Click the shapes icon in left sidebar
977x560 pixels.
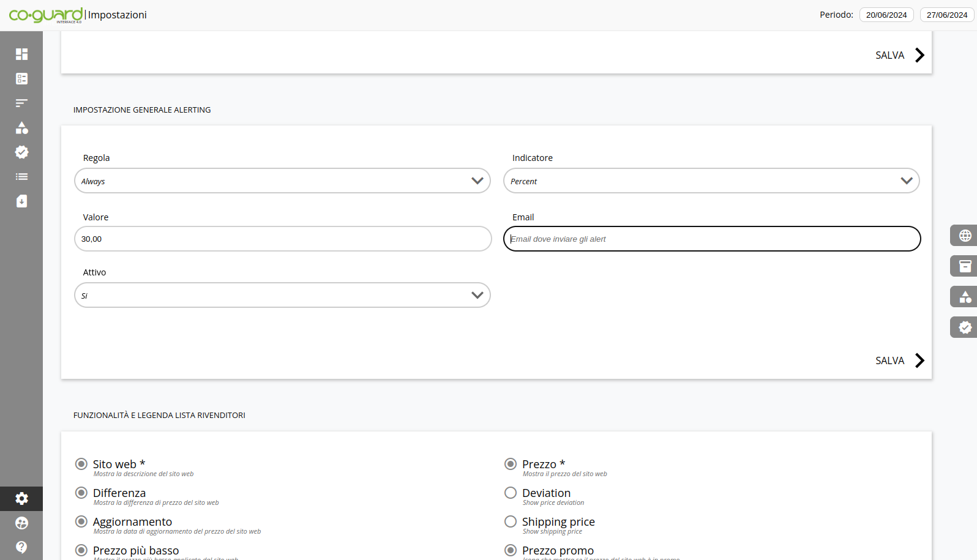[21, 128]
